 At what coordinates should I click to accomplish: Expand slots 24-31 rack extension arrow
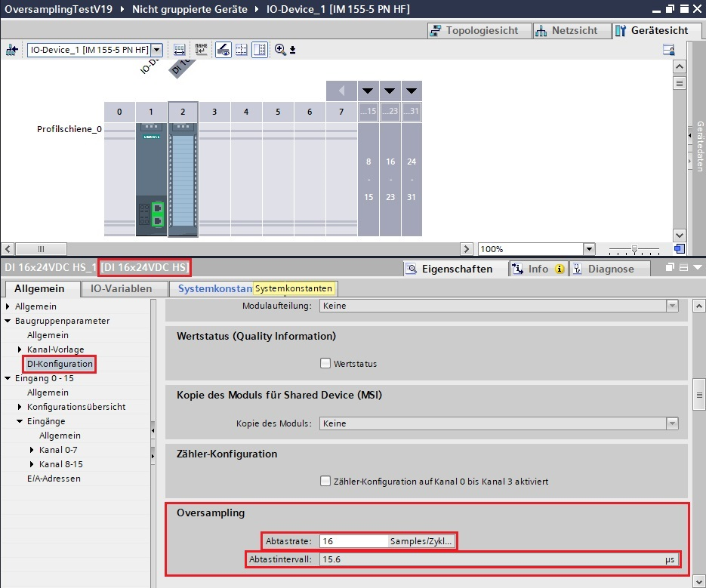click(x=412, y=91)
